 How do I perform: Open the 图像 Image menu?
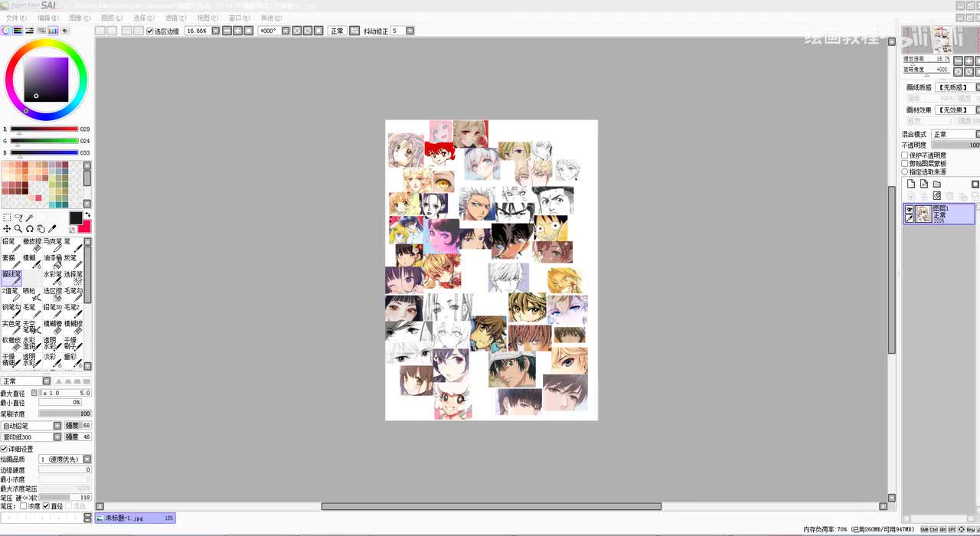coord(80,18)
